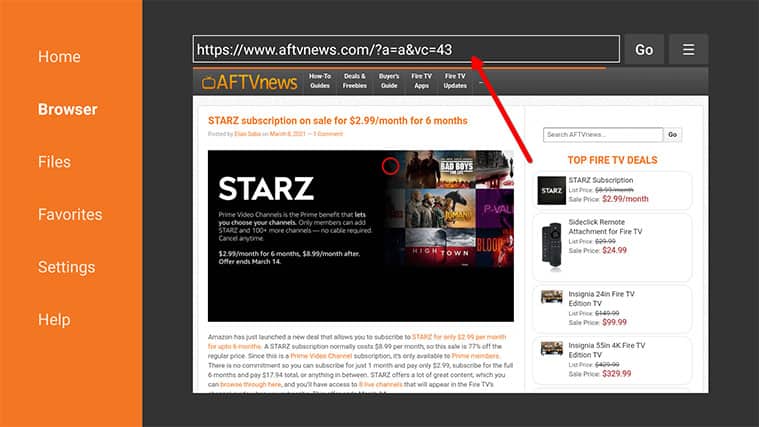Click the $2.99/month sale price

625,199
